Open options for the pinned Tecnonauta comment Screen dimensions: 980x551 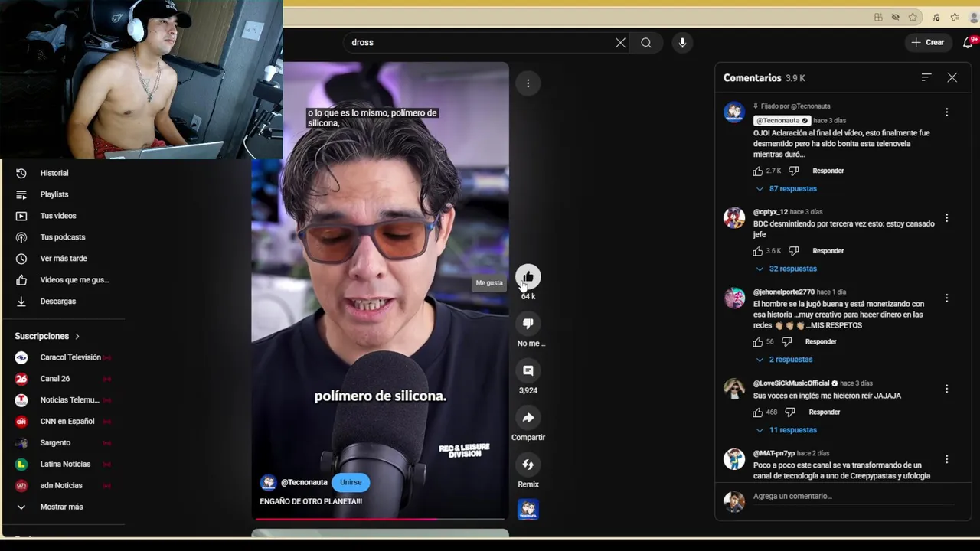click(946, 112)
